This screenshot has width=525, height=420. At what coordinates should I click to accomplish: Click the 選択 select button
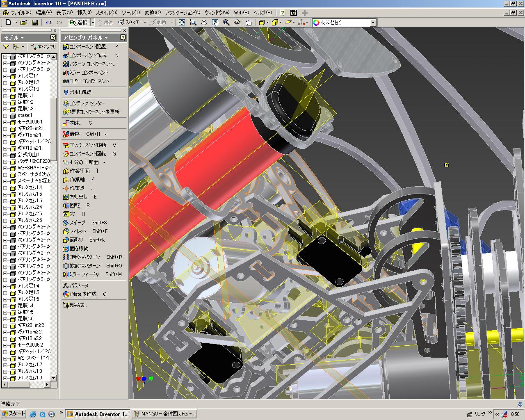(x=79, y=22)
